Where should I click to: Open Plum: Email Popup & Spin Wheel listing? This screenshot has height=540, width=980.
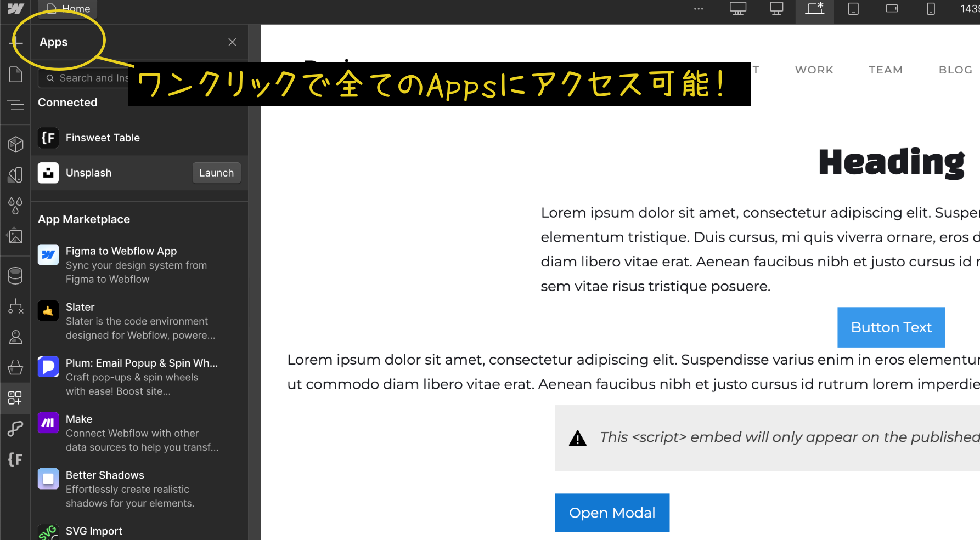click(x=139, y=377)
